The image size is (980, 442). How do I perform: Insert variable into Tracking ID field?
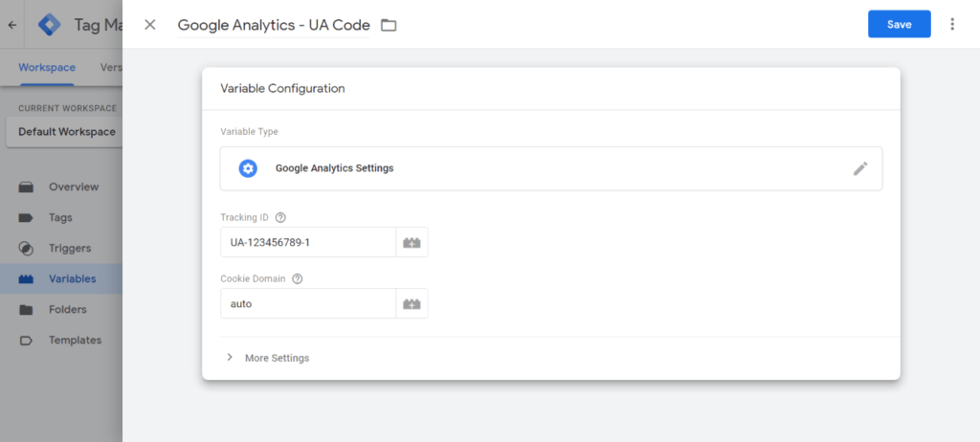(412, 243)
